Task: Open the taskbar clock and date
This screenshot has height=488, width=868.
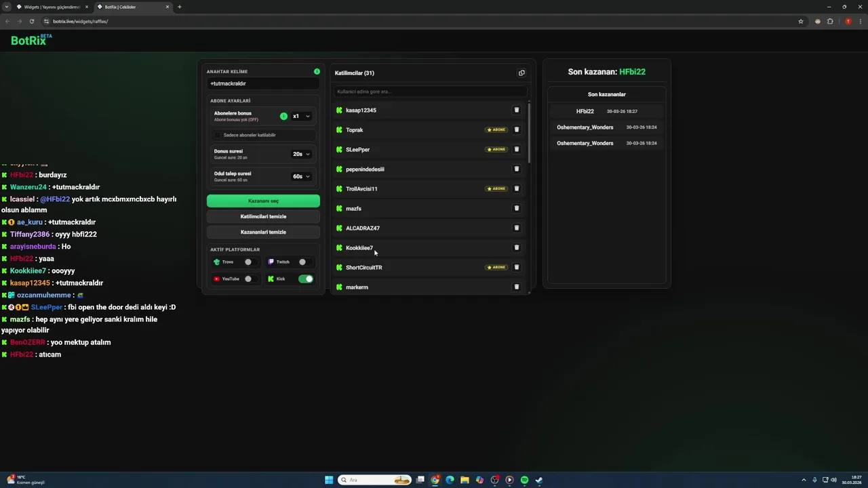Action: pyautogui.click(x=852, y=480)
